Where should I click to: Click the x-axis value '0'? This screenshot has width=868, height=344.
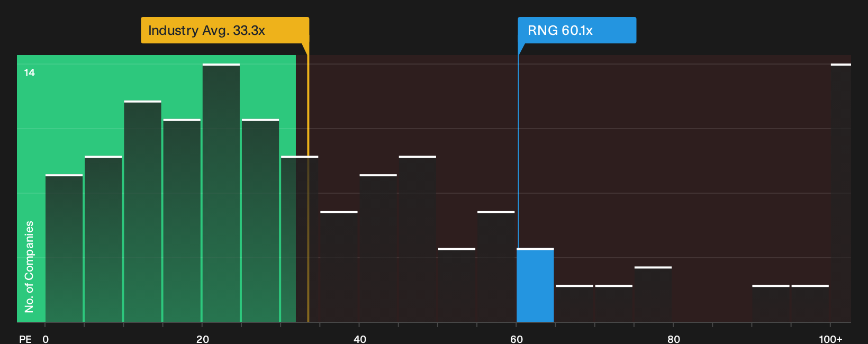click(x=46, y=339)
